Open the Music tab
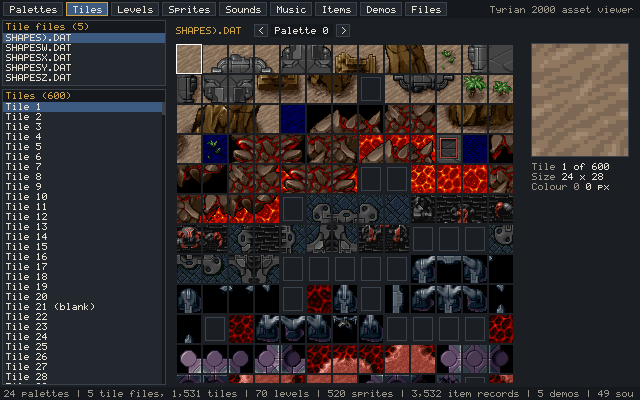This screenshot has height=400, width=640. [291, 9]
